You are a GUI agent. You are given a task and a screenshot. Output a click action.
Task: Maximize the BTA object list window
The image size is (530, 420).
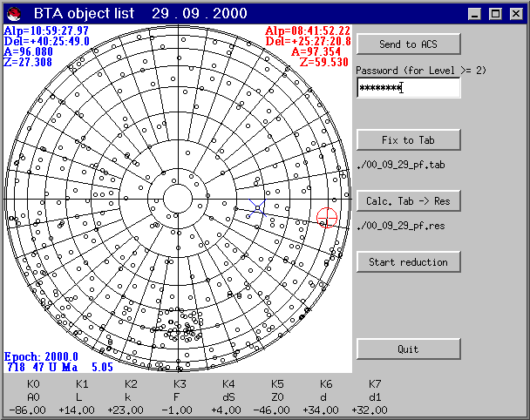click(495, 14)
